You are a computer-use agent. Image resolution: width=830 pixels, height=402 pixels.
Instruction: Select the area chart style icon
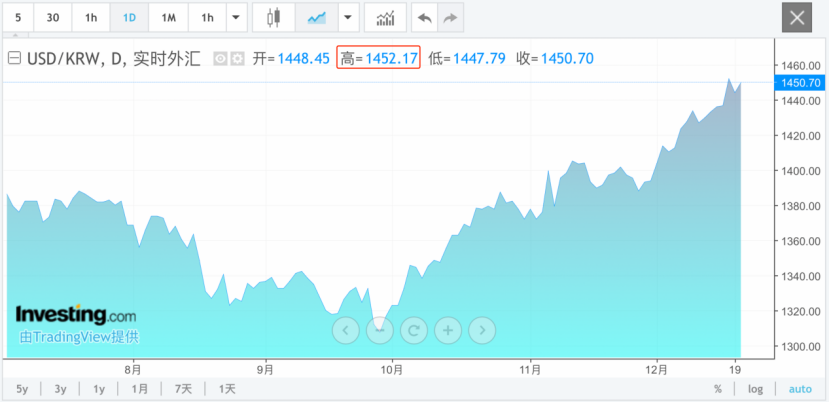click(316, 18)
